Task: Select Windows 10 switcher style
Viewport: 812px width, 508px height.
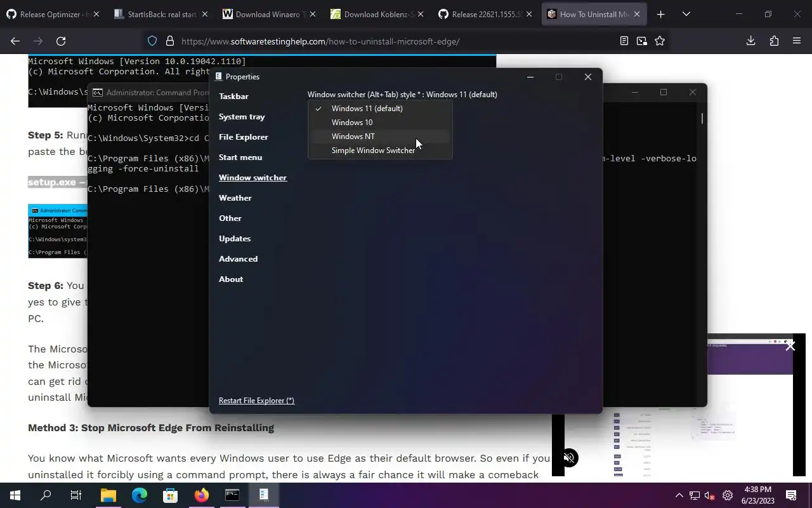Action: [x=380, y=123]
